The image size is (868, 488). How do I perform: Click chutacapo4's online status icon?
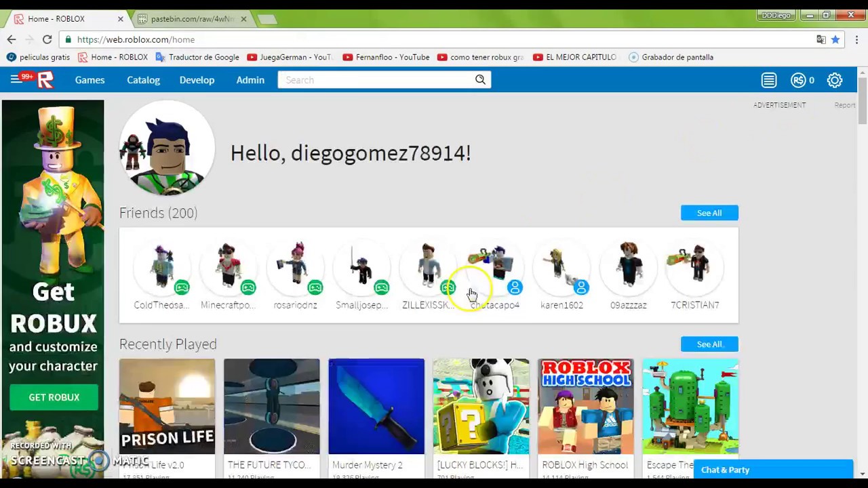[x=515, y=287]
